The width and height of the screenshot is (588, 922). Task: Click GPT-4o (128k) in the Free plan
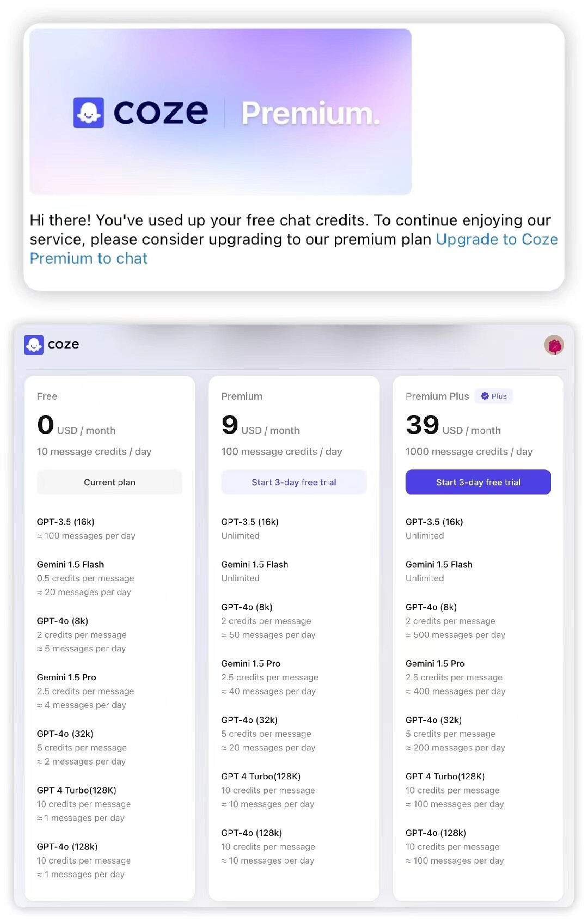pyautogui.click(x=68, y=847)
